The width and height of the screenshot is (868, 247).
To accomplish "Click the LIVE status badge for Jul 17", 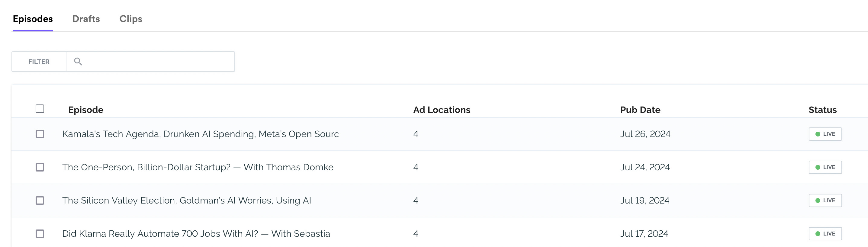I will pyautogui.click(x=825, y=234).
